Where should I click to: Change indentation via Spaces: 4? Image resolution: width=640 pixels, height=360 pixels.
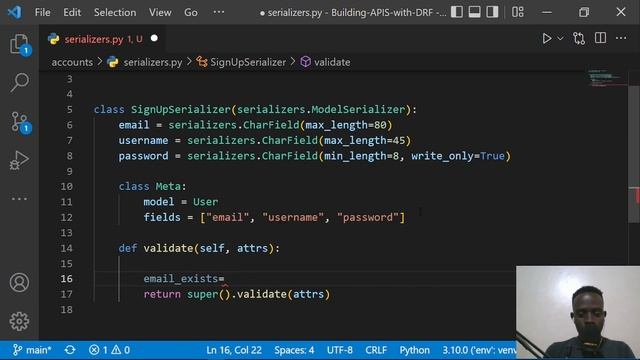coord(294,350)
